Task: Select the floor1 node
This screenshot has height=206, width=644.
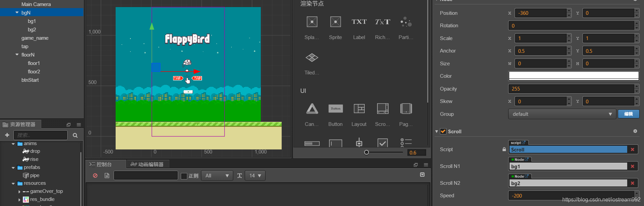Action: tap(34, 63)
